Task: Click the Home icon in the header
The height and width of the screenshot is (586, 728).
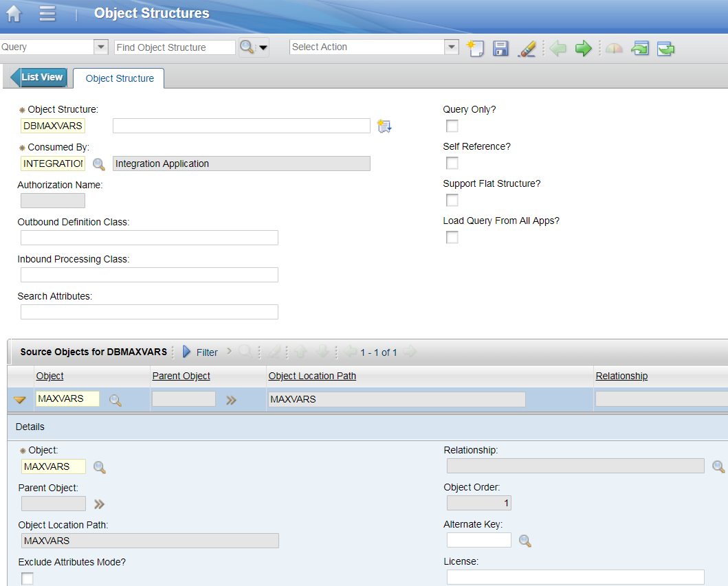Action: coord(13,13)
